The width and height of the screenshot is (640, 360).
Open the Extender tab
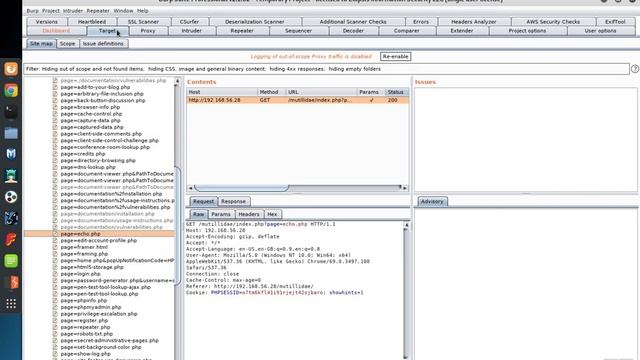point(462,31)
